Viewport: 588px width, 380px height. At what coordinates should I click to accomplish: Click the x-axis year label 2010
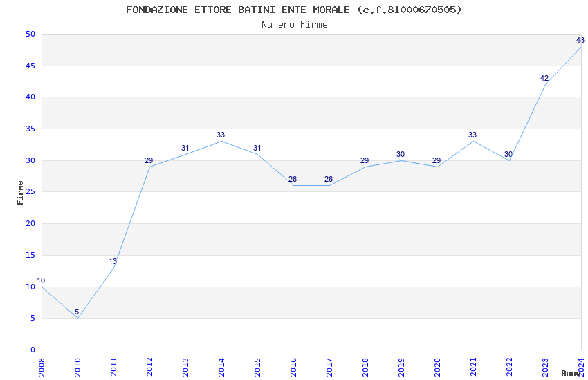pos(77,367)
